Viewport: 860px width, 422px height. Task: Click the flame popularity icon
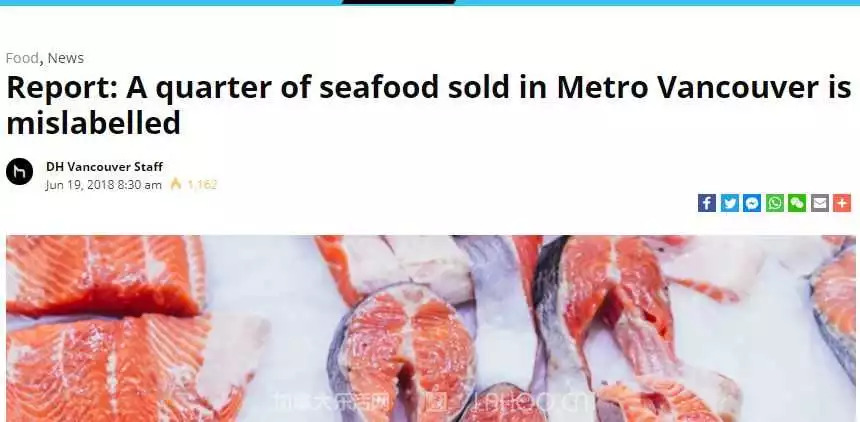tap(176, 184)
